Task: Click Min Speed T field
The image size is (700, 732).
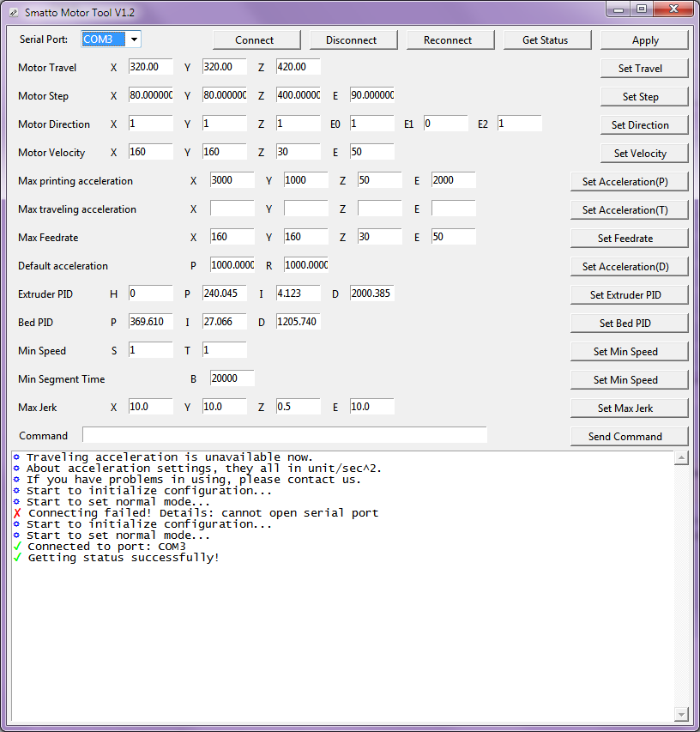Action: point(225,350)
